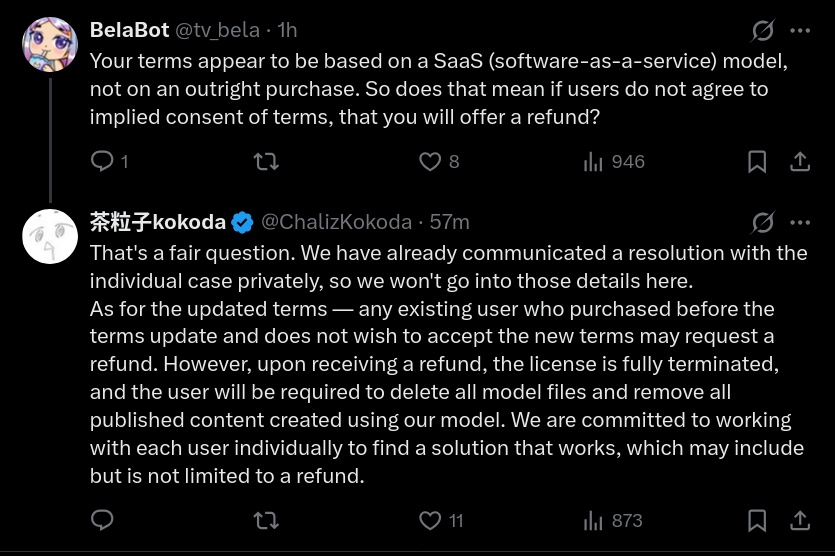Screen dimensions: 835x556
Task: Reply to ChalizKokoda's tweet
Action: pos(103,520)
